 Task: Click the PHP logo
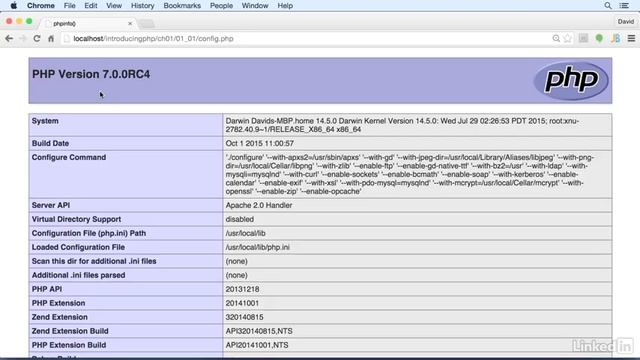click(571, 80)
